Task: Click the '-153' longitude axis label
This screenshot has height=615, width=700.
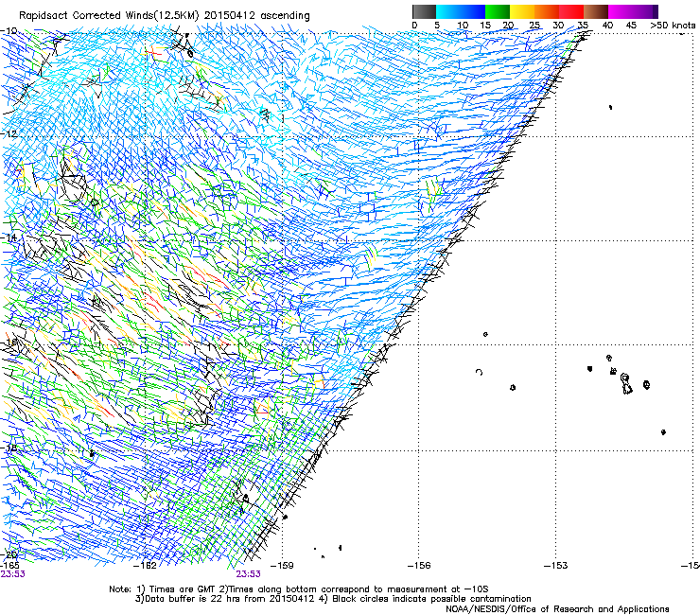Action: 556,566
